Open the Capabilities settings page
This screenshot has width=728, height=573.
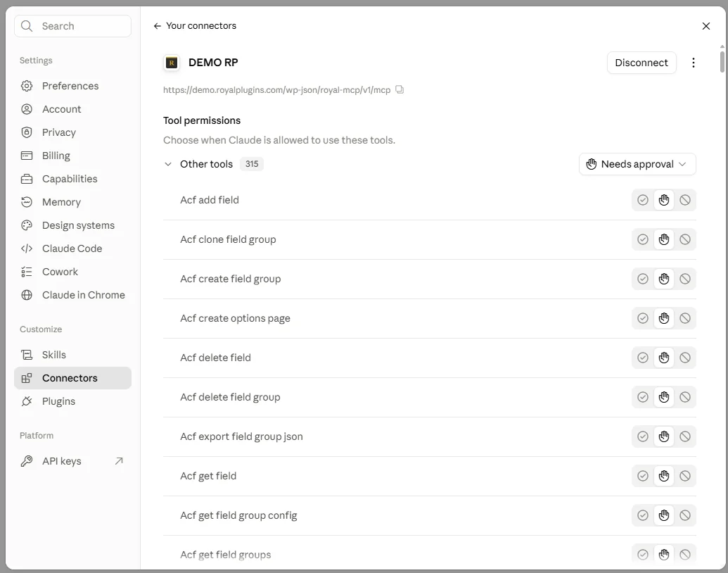pyautogui.click(x=72, y=179)
